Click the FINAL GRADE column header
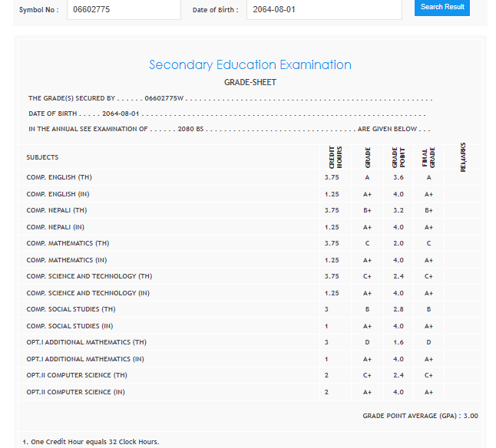 428,156
